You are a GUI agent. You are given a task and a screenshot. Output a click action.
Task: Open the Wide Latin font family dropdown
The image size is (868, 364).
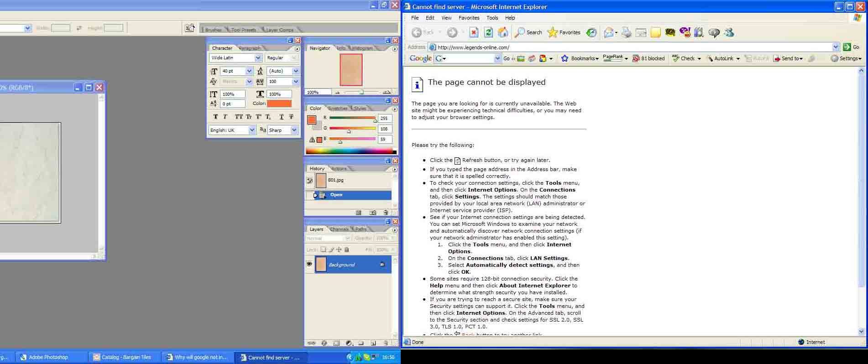258,58
